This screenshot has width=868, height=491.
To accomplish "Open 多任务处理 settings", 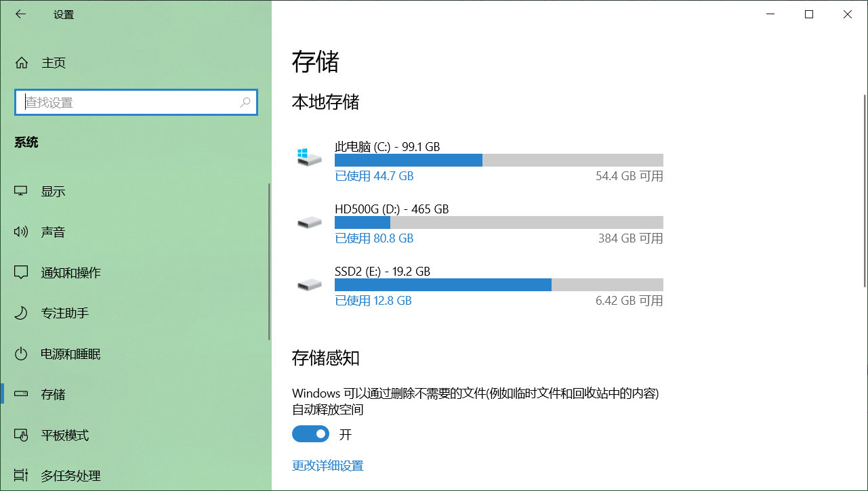I will click(x=22, y=475).
